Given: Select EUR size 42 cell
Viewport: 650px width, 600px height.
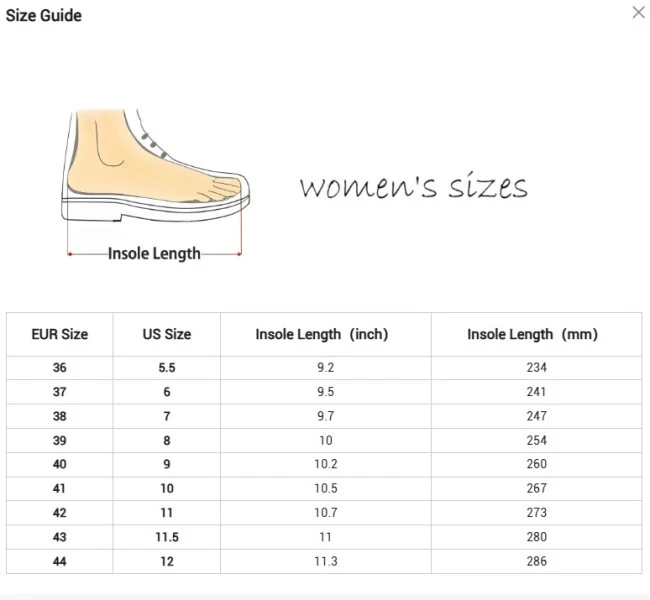Looking at the screenshot, I should pyautogui.click(x=60, y=512).
